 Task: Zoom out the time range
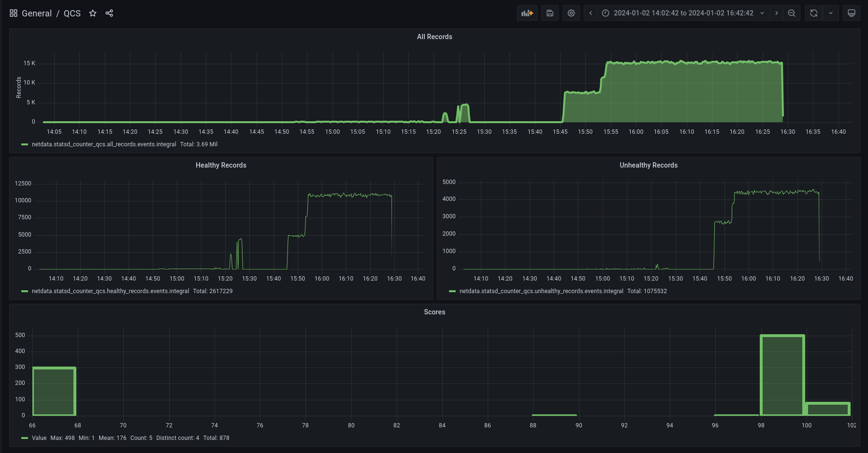792,13
